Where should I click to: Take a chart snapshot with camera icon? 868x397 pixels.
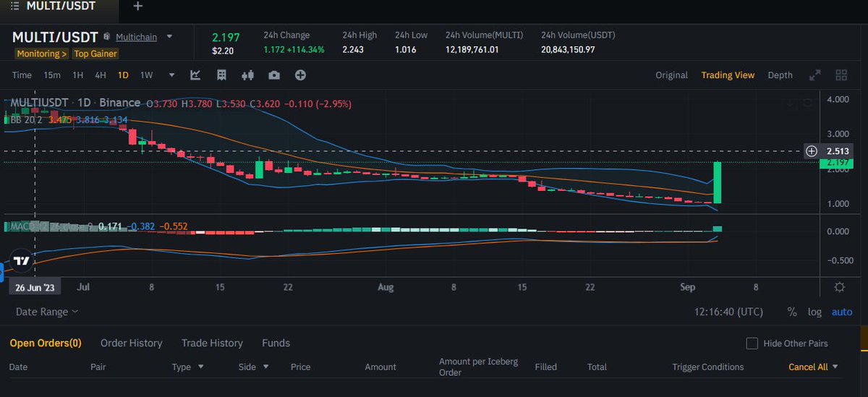point(274,75)
